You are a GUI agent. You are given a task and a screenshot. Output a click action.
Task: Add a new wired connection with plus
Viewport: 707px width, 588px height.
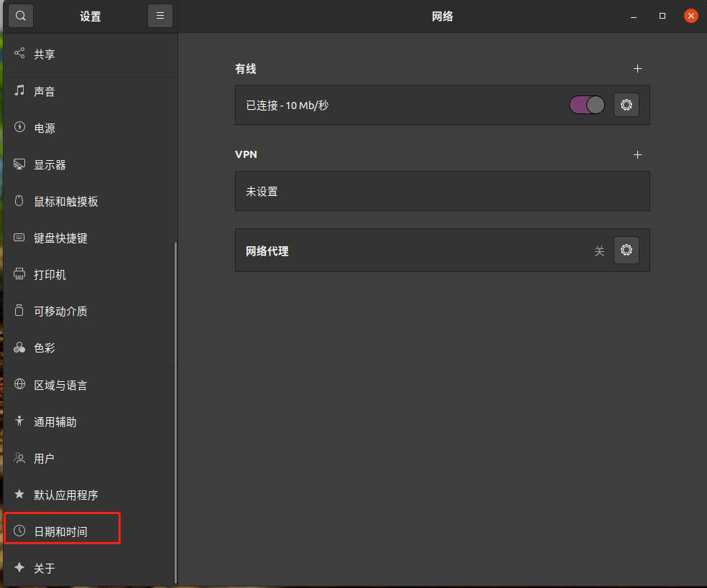tap(637, 69)
